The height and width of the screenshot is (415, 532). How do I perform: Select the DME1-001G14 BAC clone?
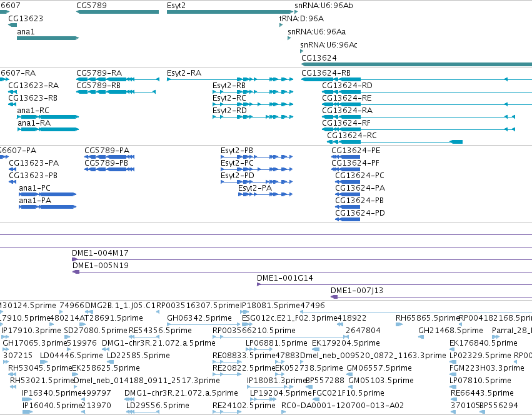point(394,285)
